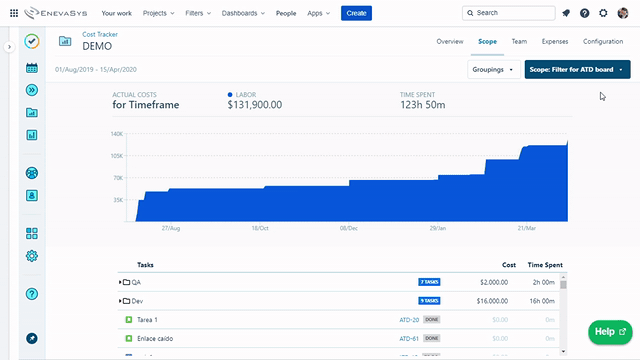640x360 pixels.
Task: Click the $16,000.00 Dev cost cell
Action: 492,301
